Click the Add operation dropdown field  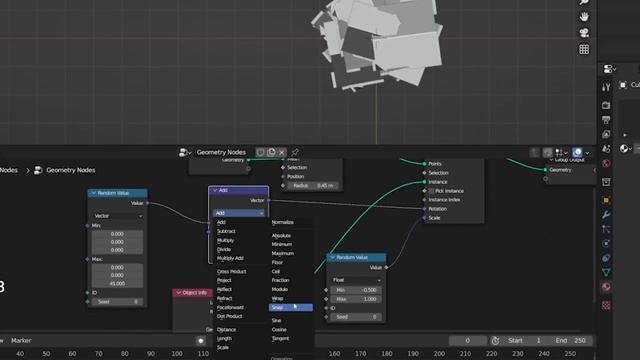coord(239,213)
